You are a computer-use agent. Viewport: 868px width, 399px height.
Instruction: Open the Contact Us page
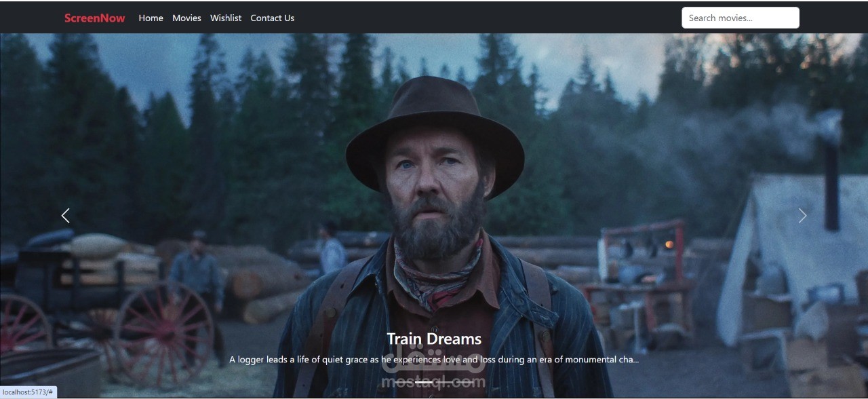[272, 18]
